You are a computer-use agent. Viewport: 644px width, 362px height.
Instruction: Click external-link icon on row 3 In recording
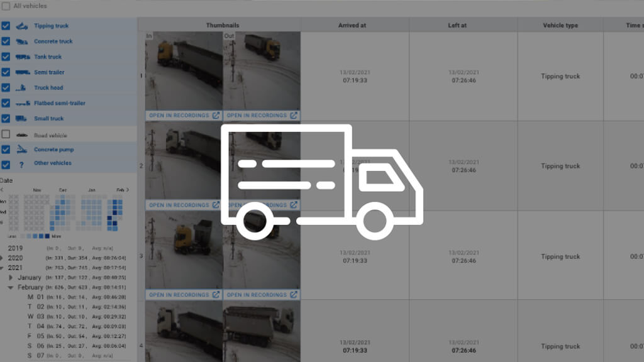[x=216, y=294]
